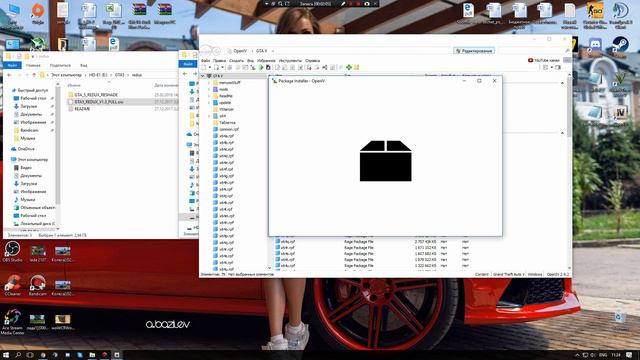Click the Up arrow in Explorer navigation

(34, 75)
